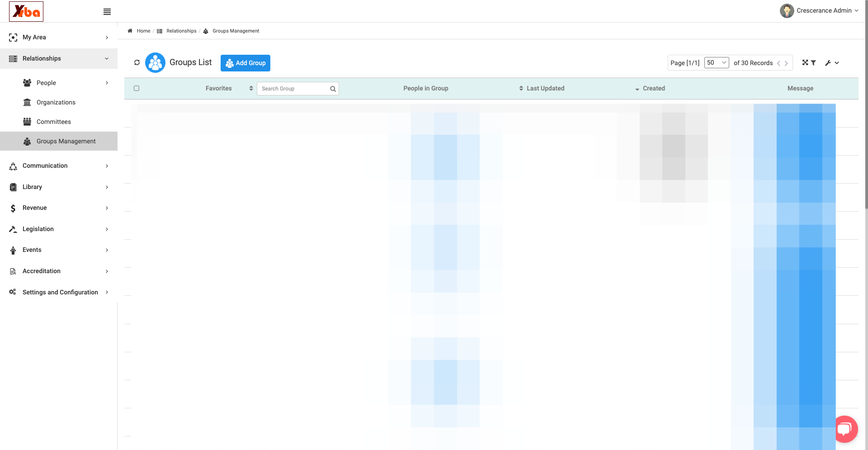Tick the select-all checkbox in table header
The height and width of the screenshot is (450, 868).
click(x=137, y=88)
